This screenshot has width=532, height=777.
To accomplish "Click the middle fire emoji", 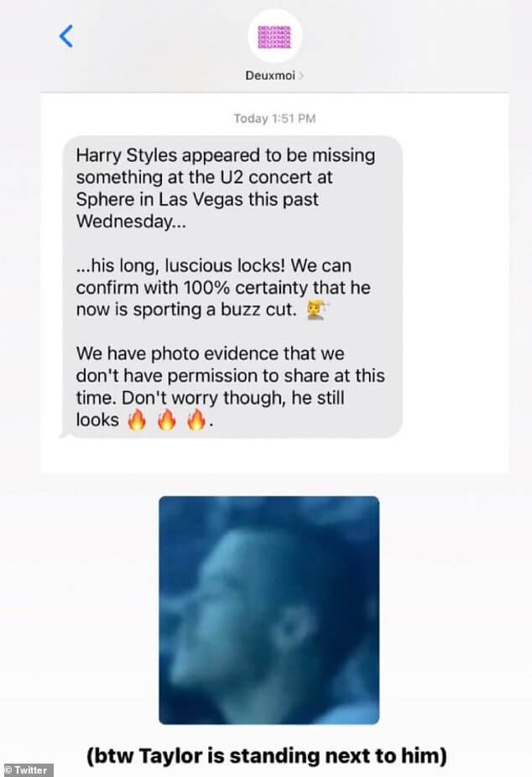I will 166,420.
